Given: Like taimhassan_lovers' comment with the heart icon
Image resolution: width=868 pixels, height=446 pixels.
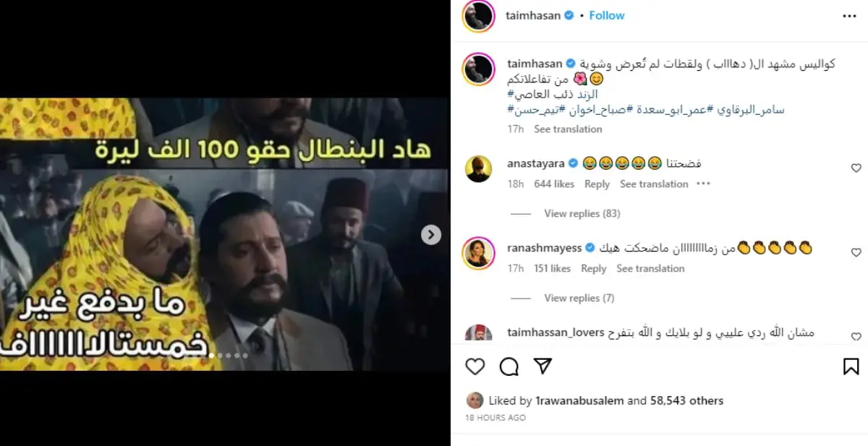Looking at the screenshot, I should pyautogui.click(x=856, y=337).
